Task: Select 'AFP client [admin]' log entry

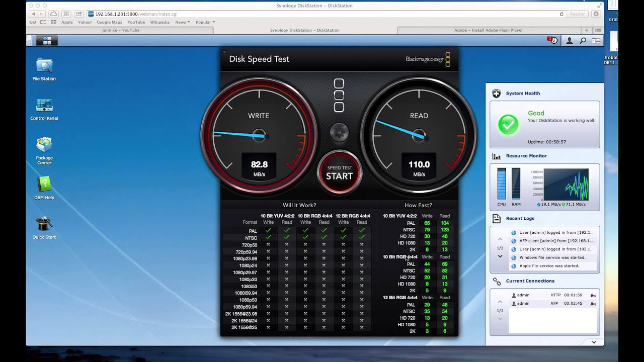Action: pyautogui.click(x=552, y=241)
